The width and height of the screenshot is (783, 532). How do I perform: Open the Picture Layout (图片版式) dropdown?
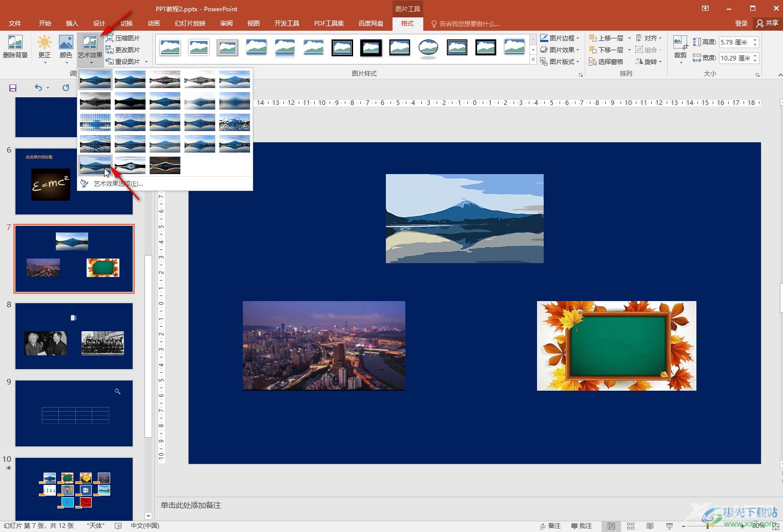point(560,61)
